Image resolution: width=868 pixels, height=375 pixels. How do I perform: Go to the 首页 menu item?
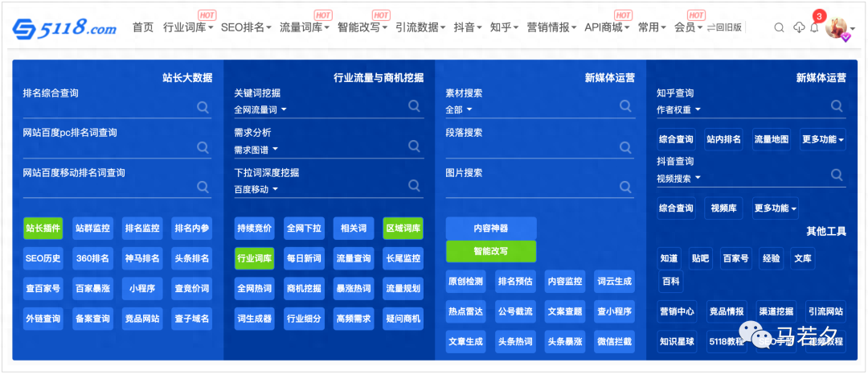coord(143,27)
